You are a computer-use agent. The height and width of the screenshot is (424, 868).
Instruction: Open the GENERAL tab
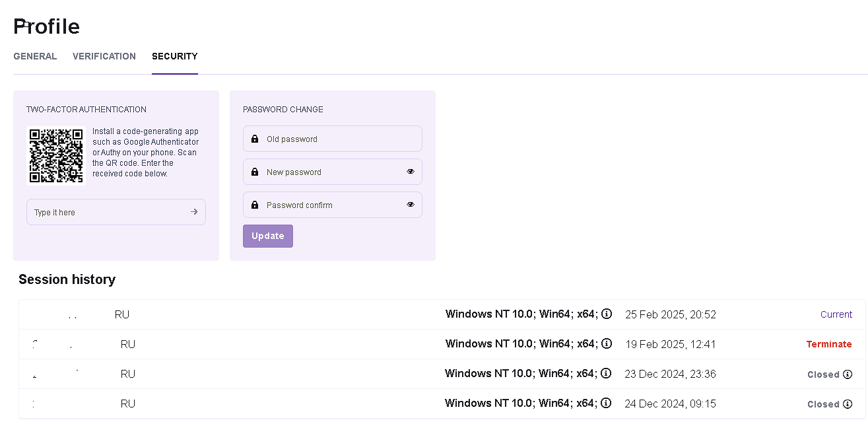click(35, 57)
